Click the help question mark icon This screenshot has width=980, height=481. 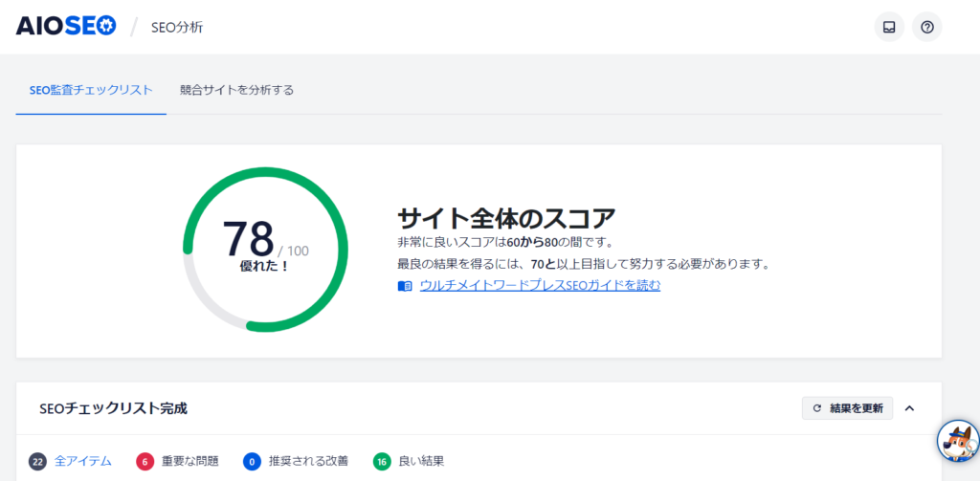click(926, 27)
